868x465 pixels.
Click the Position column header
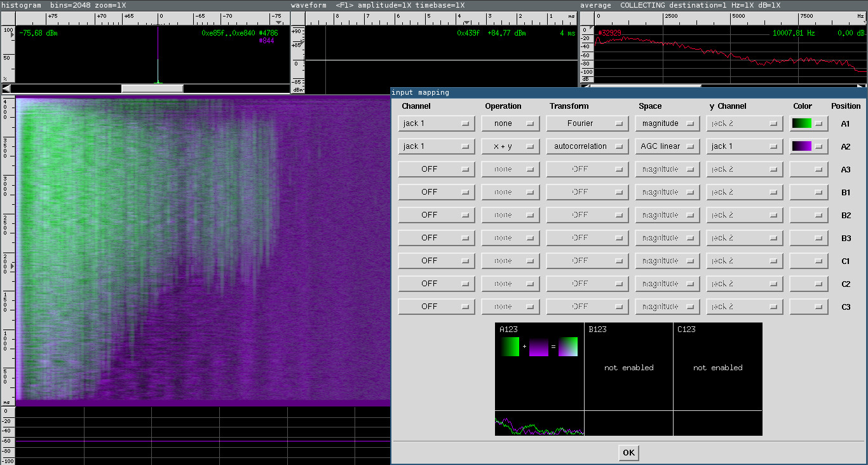click(846, 106)
